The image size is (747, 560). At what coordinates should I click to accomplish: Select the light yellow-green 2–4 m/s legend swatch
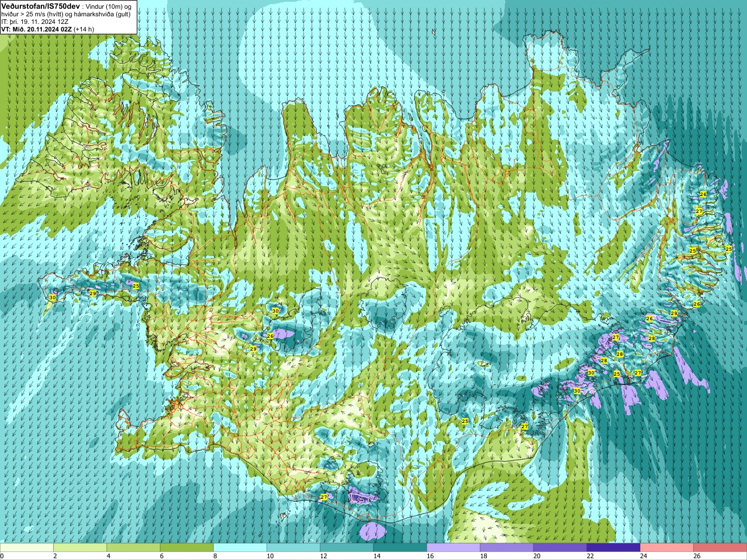80,548
